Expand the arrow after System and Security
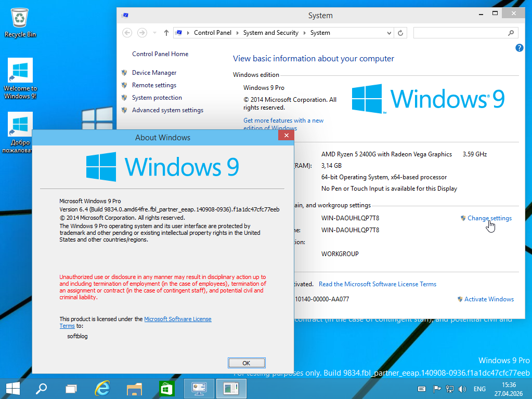This screenshot has width=532, height=399. click(x=304, y=33)
